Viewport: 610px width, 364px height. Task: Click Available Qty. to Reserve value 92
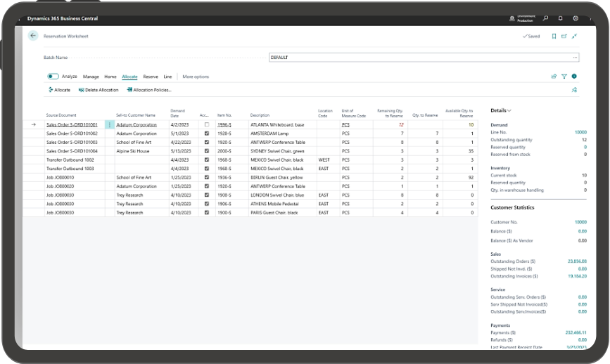click(x=471, y=178)
